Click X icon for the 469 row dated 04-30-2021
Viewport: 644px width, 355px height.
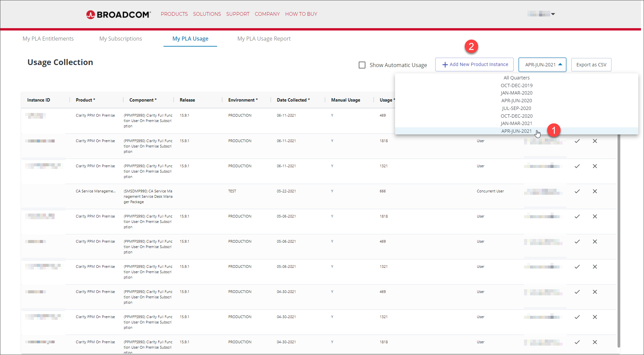pos(595,292)
